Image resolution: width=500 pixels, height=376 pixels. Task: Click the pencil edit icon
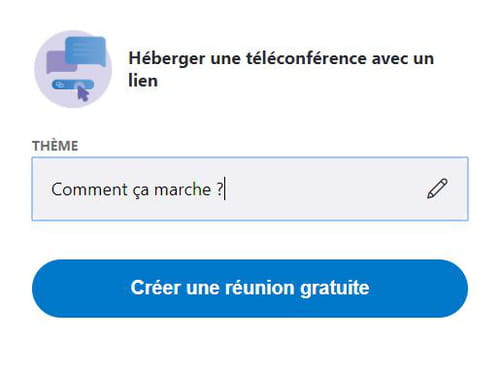(437, 189)
